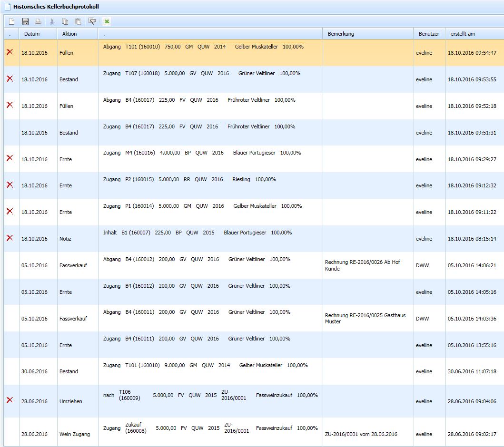504x447 pixels.
Task: Click the Benutzer column header
Action: (429, 34)
